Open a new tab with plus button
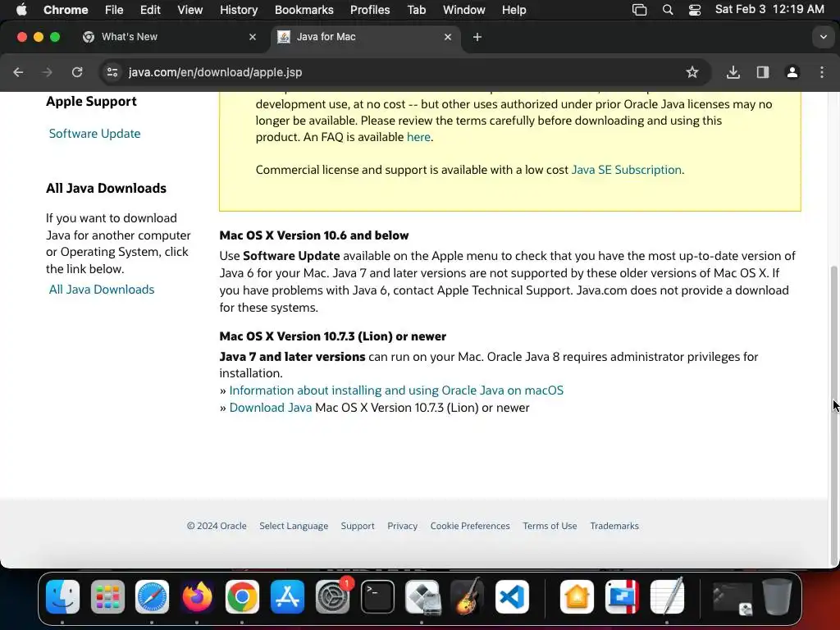Screen dimensions: 840x630 477,37
